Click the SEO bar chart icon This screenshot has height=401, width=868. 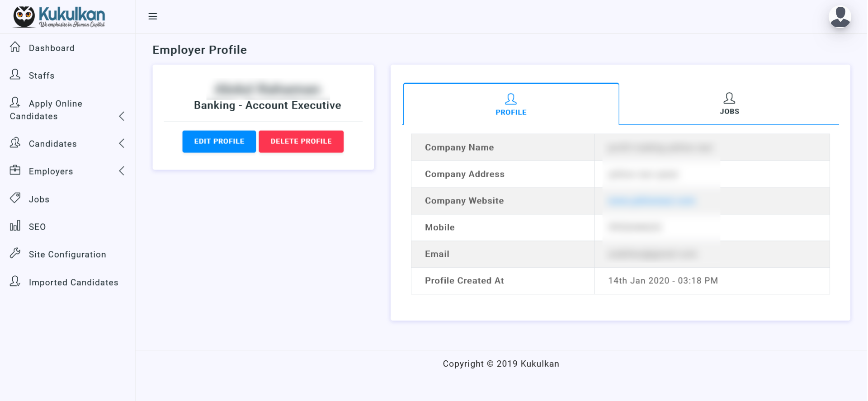[15, 226]
